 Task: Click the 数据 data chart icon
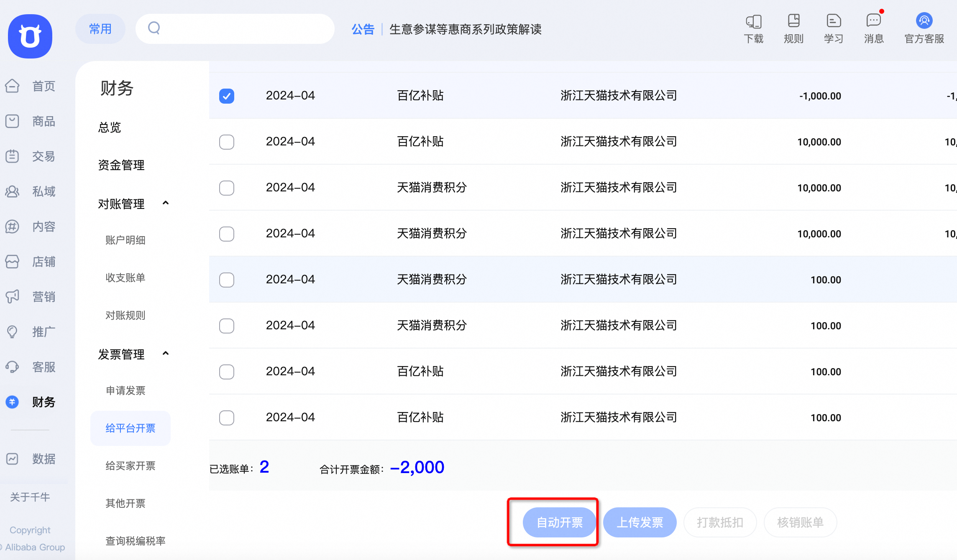(x=12, y=459)
